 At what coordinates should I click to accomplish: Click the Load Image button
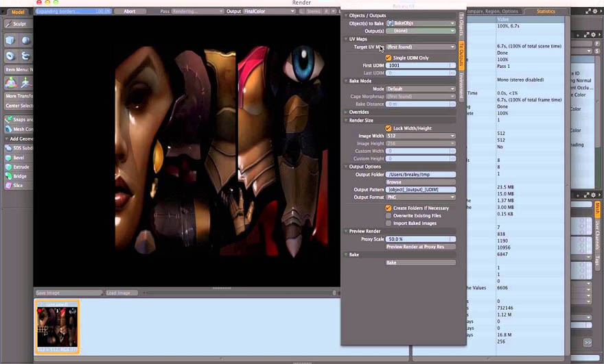pos(121,293)
